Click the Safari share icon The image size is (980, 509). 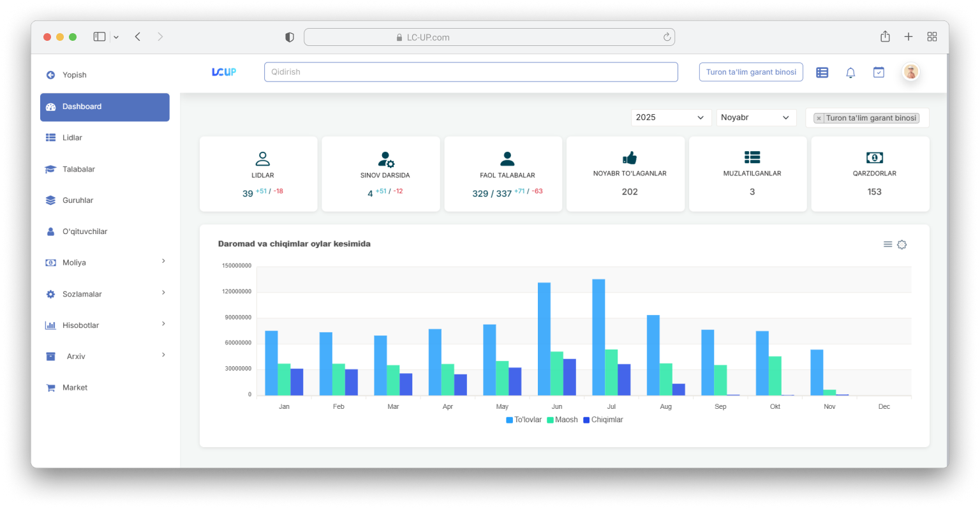click(x=885, y=37)
